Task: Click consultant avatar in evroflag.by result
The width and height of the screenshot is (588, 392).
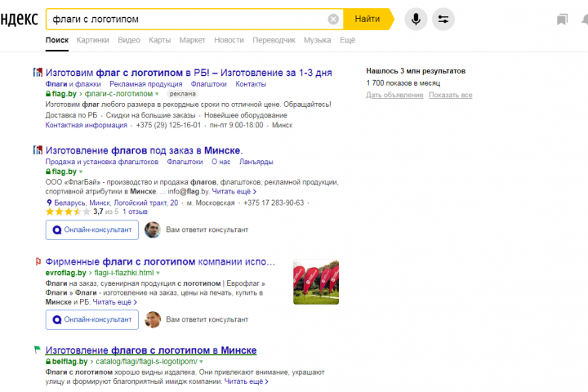Action: [153, 319]
